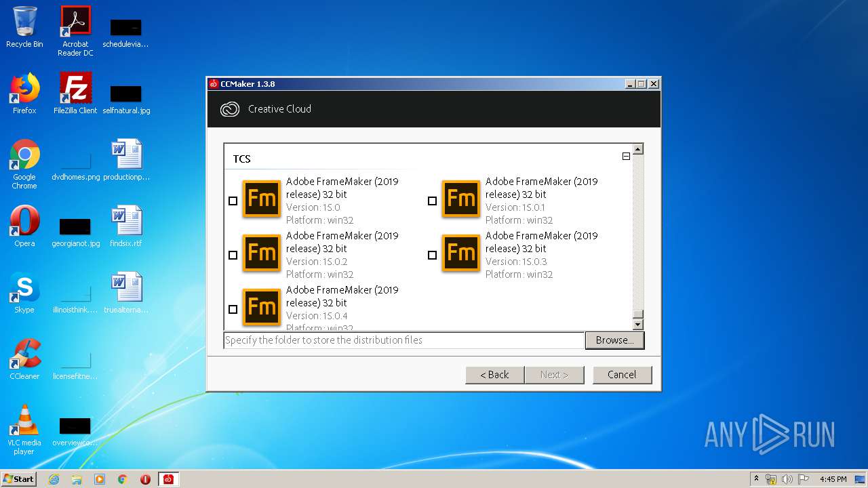Select Acrobat Reader DC desktop shortcut
The image size is (868, 488).
pyautogui.click(x=75, y=31)
